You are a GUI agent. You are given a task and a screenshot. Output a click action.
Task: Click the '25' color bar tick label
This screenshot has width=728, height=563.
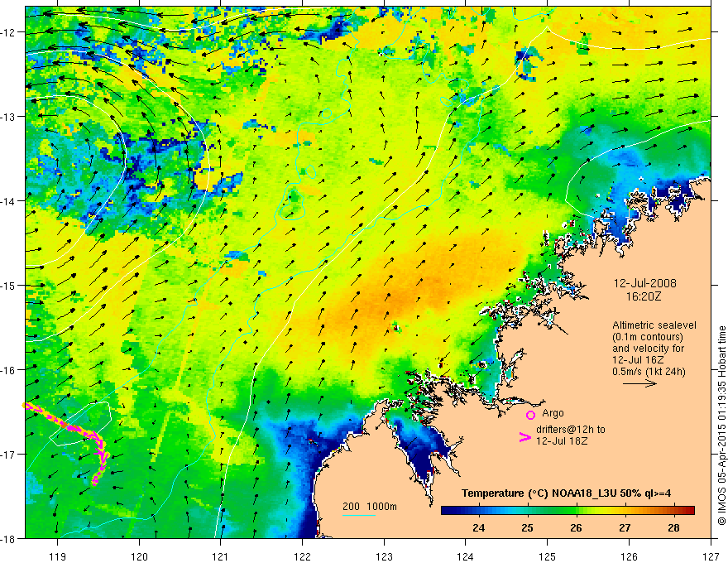tap(527, 527)
